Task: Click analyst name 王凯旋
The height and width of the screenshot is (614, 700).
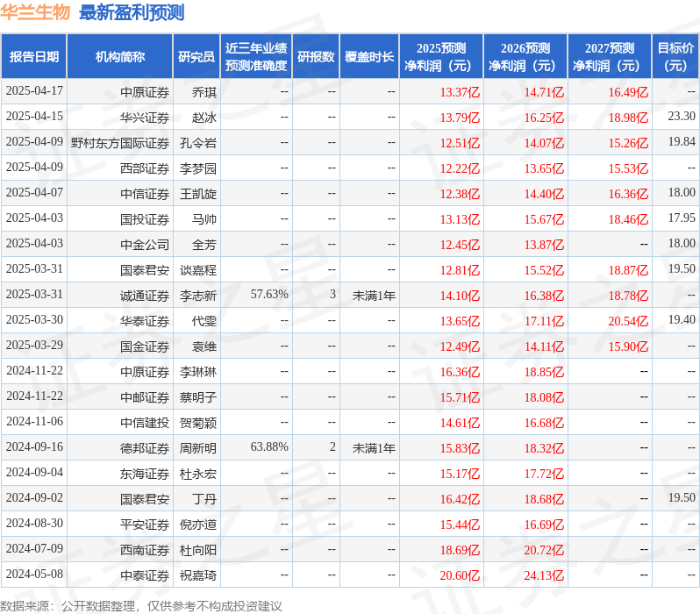Action: [x=197, y=194]
